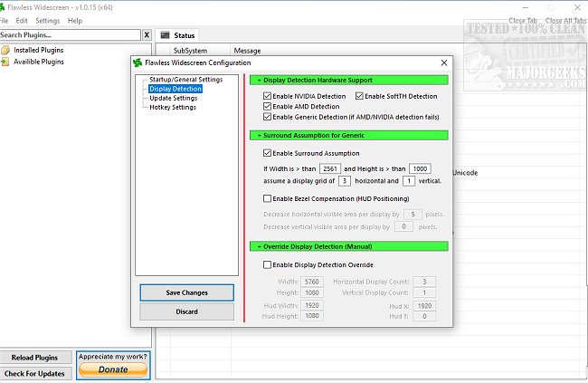588x383 pixels.
Task: Click the override Height field 1080
Action: [x=312, y=292]
